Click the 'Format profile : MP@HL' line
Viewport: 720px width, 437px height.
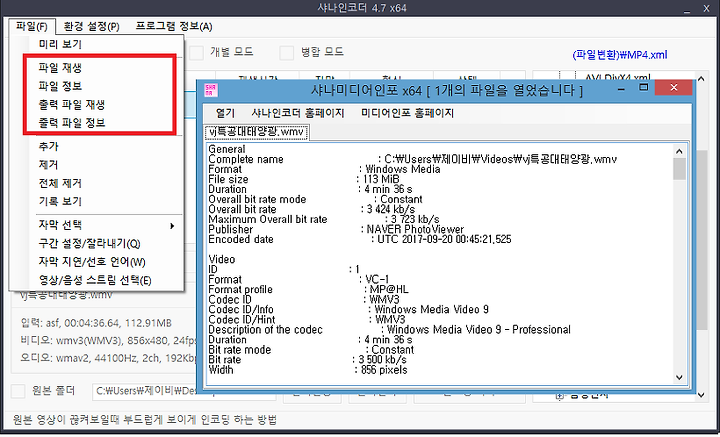pyautogui.click(x=308, y=289)
